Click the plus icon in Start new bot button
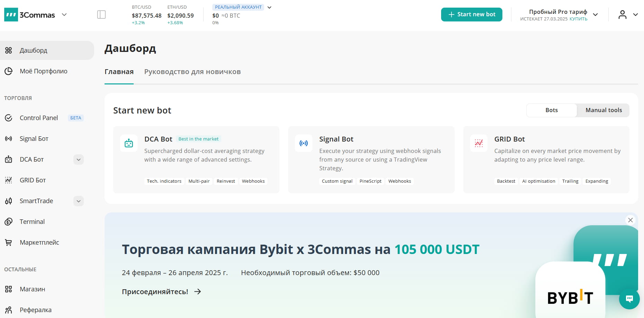 451,15
